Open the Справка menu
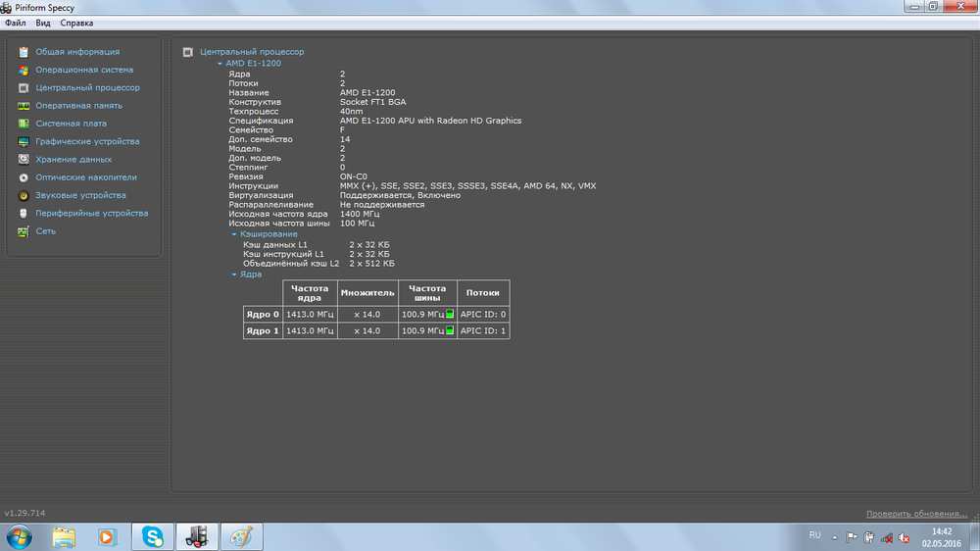 pos(76,24)
